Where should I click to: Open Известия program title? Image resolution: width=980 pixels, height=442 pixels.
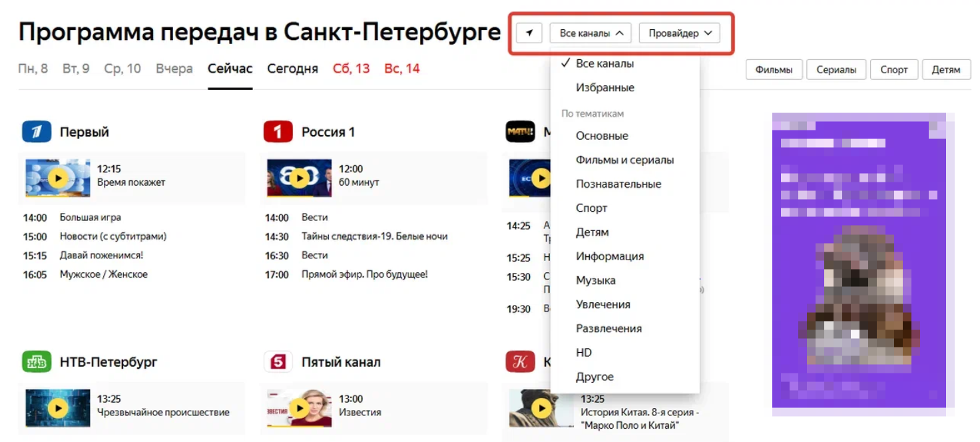click(360, 412)
